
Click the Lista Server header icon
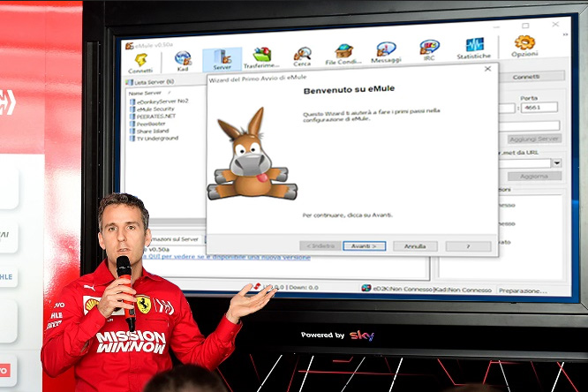tap(130, 82)
